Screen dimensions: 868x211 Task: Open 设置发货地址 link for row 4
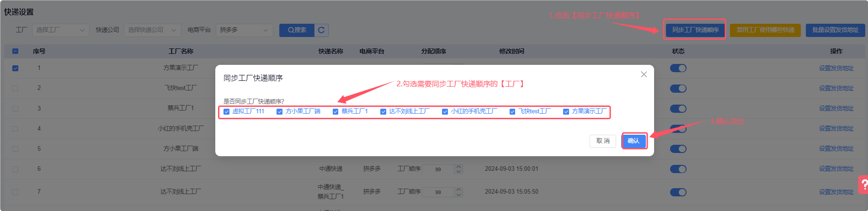836,128
